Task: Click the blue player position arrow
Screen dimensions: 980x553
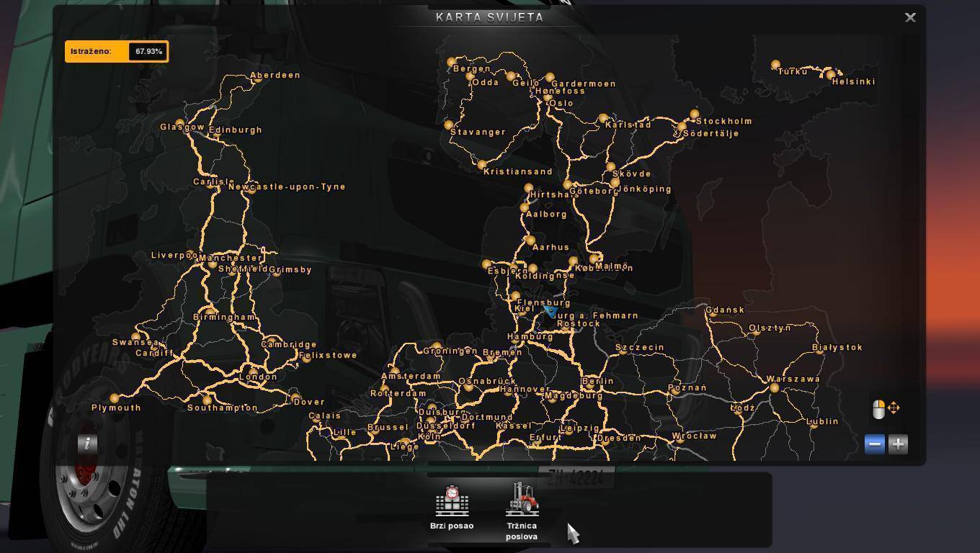Action: tap(550, 311)
